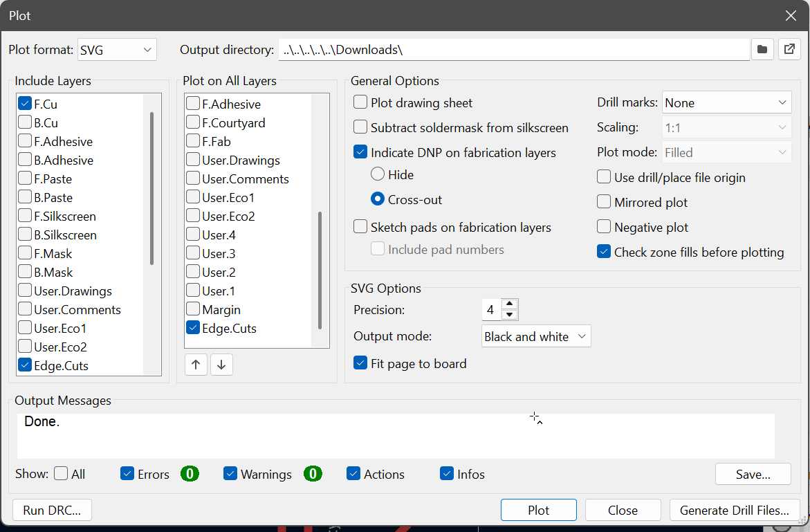Check F.Adhesive in Plot on All Layers
This screenshot has width=810, height=532.
click(193, 103)
